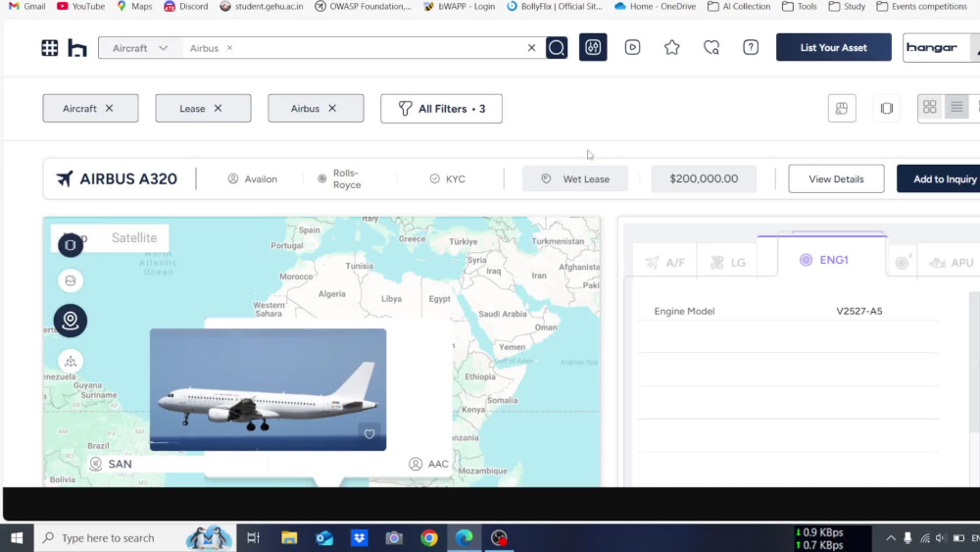This screenshot has height=552, width=980.
Task: Click the aircraft photo thumbnail
Action: pos(269,389)
